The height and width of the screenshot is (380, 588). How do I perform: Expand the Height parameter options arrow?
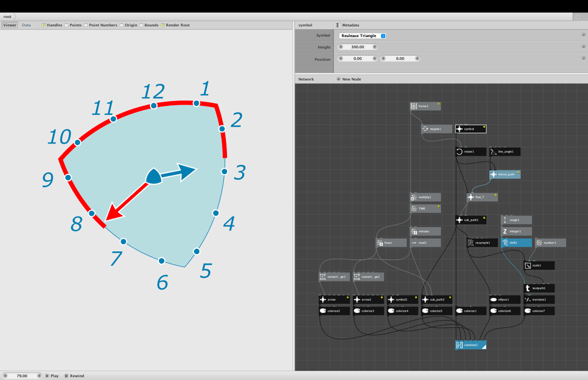[x=583, y=47]
